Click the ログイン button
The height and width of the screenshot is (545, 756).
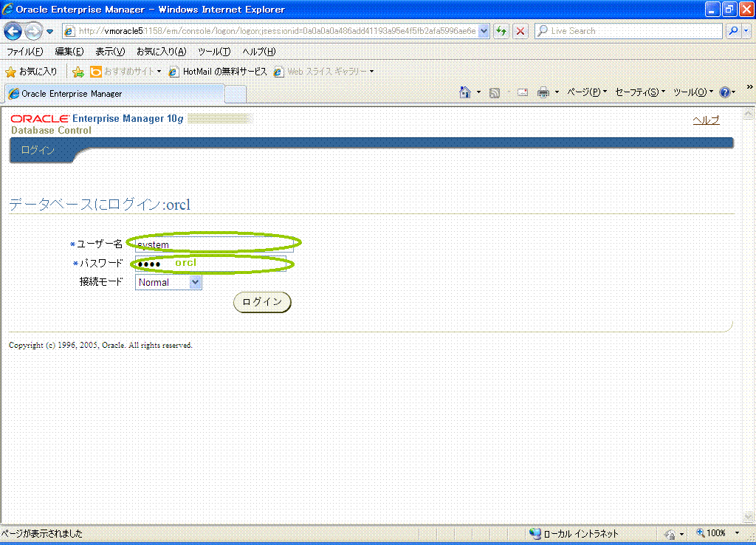tap(262, 302)
